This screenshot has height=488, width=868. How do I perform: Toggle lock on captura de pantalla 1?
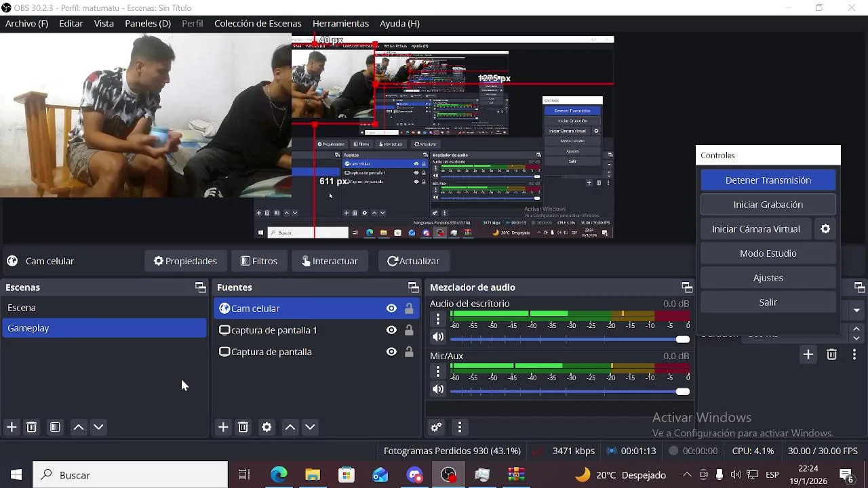[409, 330]
